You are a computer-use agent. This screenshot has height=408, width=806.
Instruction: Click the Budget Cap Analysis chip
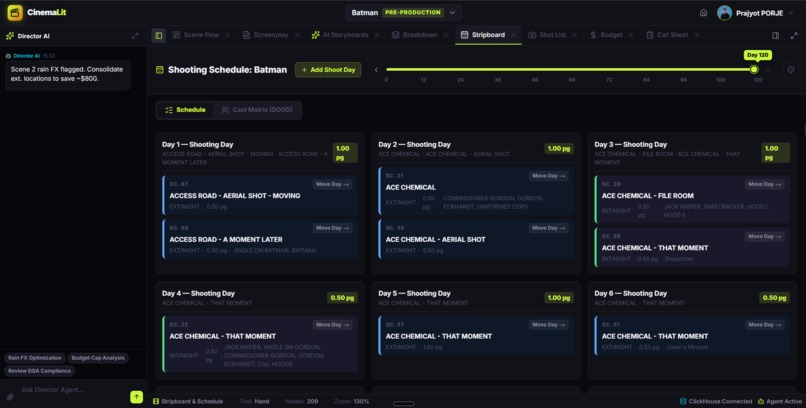[x=98, y=358]
